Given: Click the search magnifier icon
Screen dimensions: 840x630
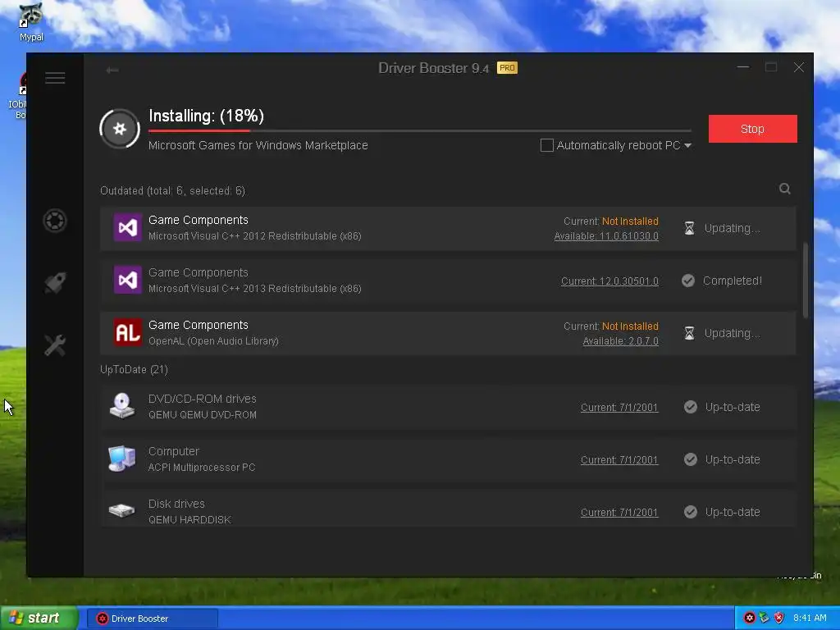Looking at the screenshot, I should (785, 189).
